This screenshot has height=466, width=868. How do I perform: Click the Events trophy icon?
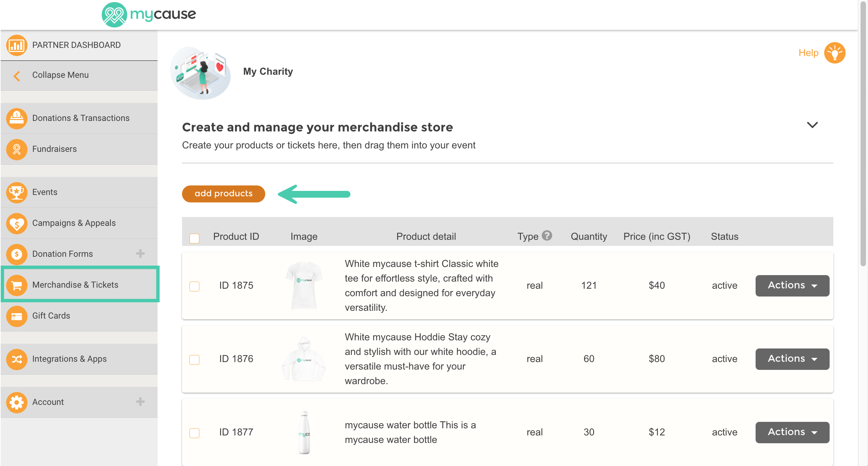click(16, 192)
